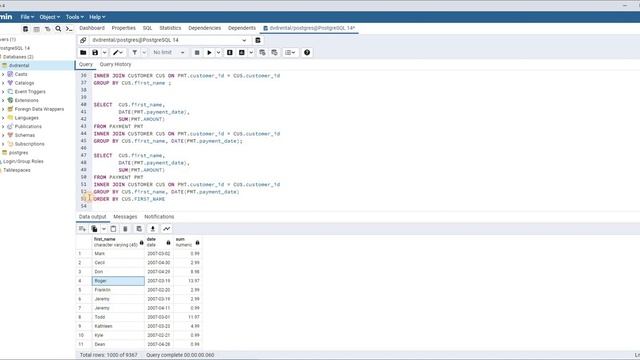Expand the Schemas tree node
Screen dimensions: 640x360
pos(3,135)
